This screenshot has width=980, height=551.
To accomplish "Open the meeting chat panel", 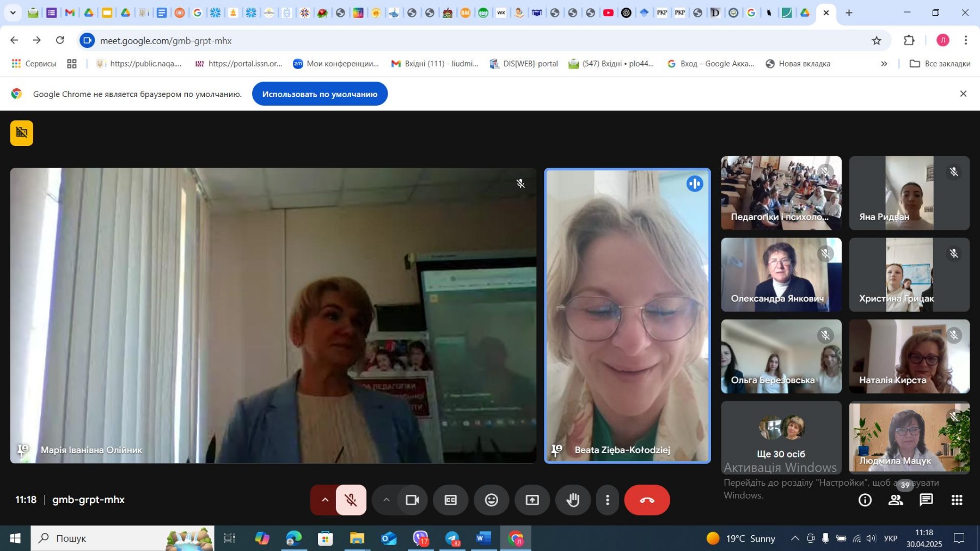I will [926, 500].
